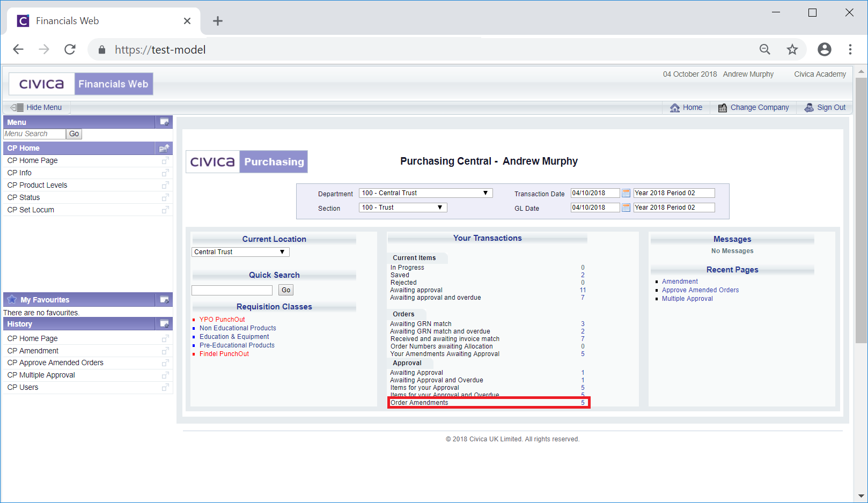Click new-window icon beside CP Product Levels
Viewport: 868px width, 503px height.
tap(165, 185)
